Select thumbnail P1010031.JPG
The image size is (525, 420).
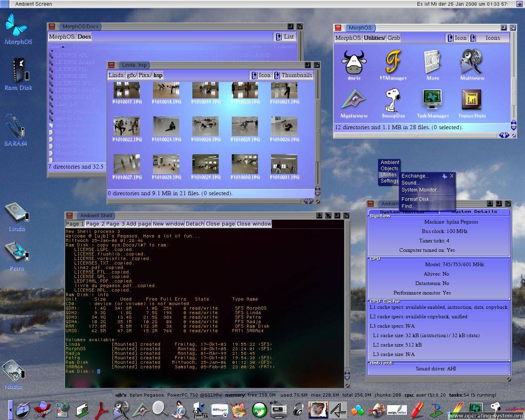coord(284,167)
